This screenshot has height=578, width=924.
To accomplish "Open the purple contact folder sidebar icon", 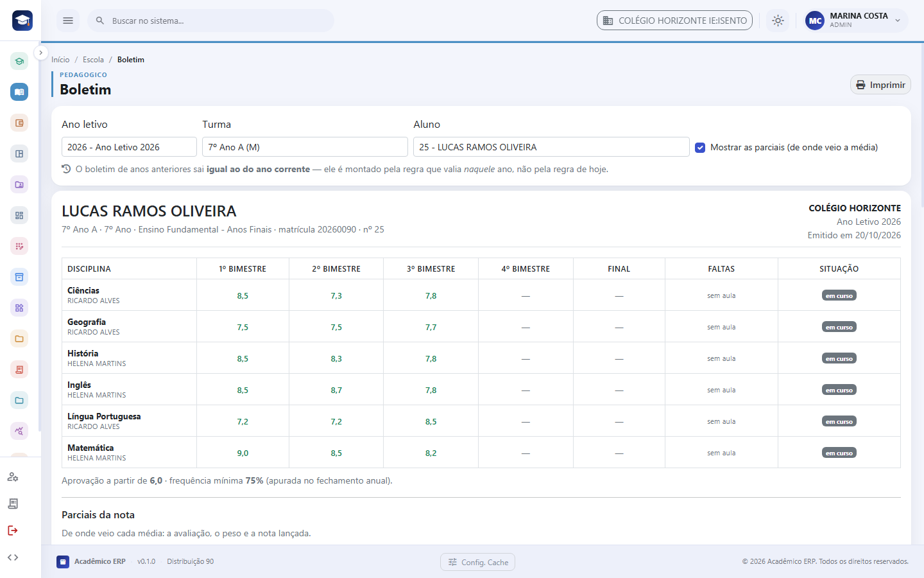I will pyautogui.click(x=19, y=184).
